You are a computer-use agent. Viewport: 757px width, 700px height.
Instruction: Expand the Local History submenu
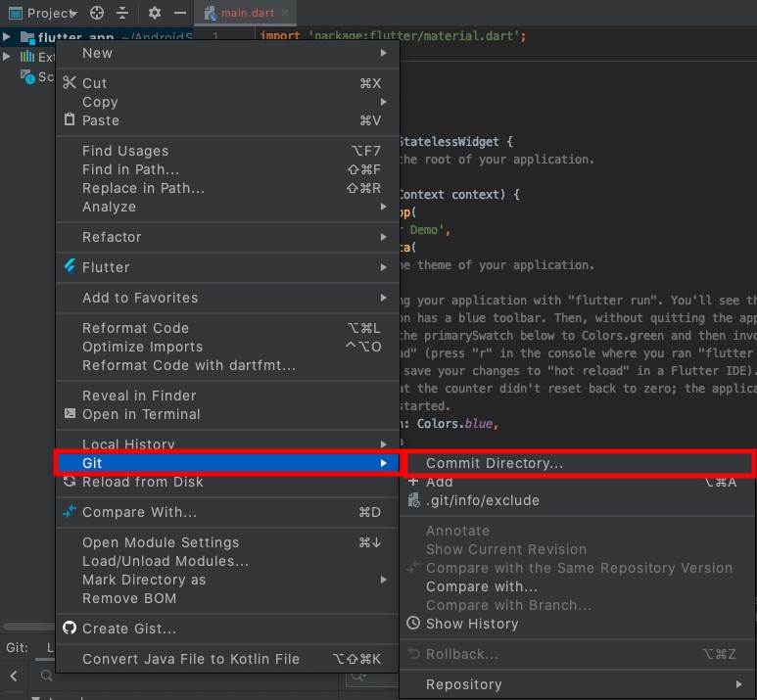coord(227,443)
